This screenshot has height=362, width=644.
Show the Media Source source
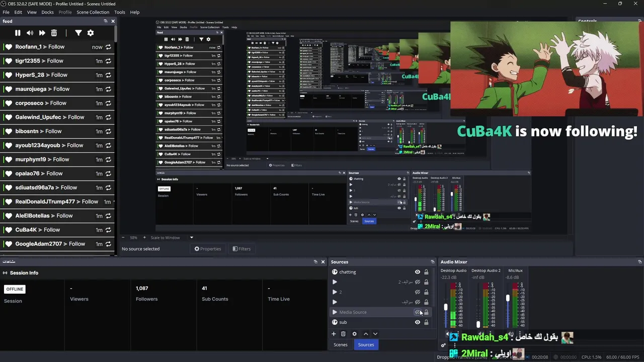point(417,312)
